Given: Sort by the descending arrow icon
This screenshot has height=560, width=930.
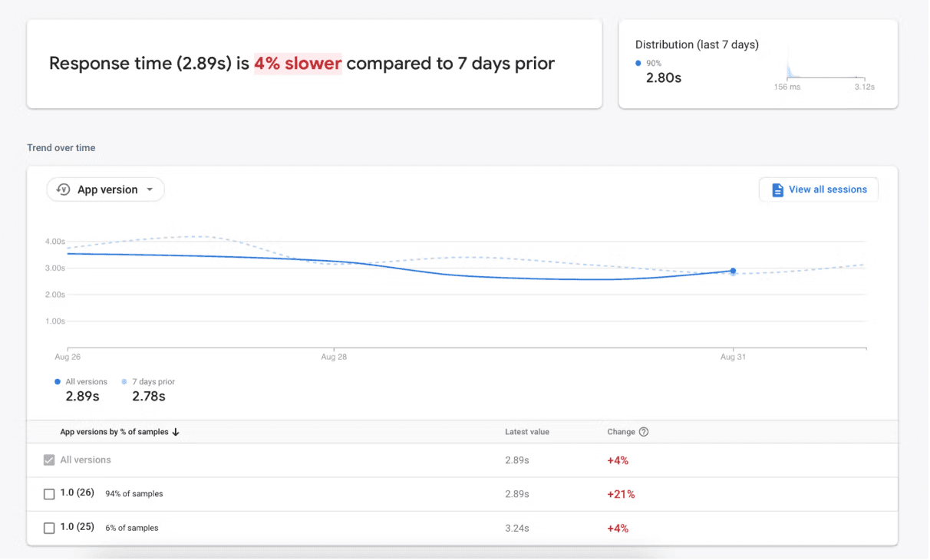Looking at the screenshot, I should tap(176, 432).
